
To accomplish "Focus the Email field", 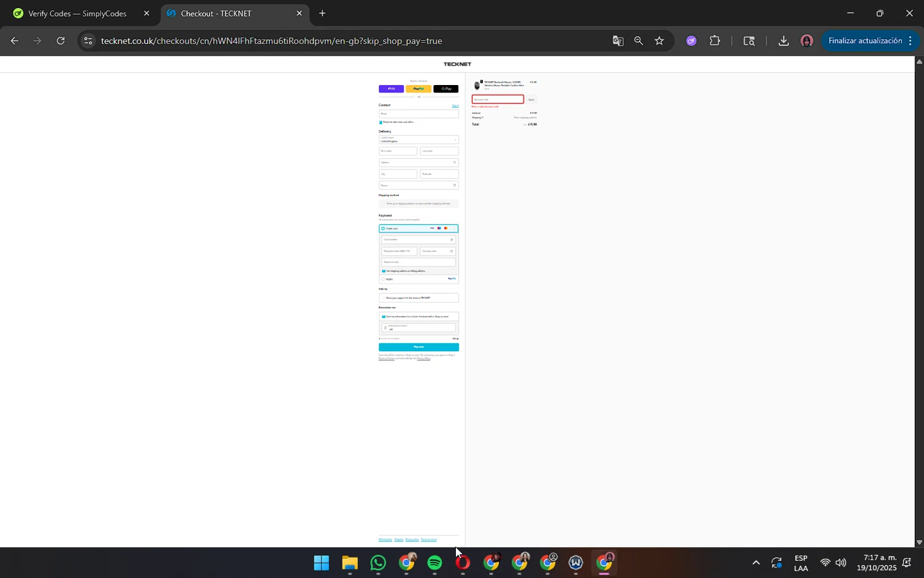I will click(419, 113).
